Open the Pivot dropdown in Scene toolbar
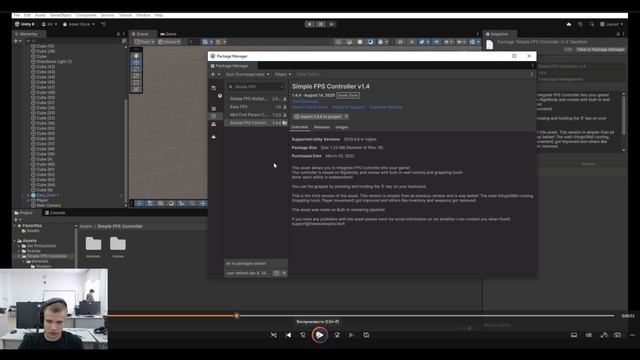 point(144,42)
